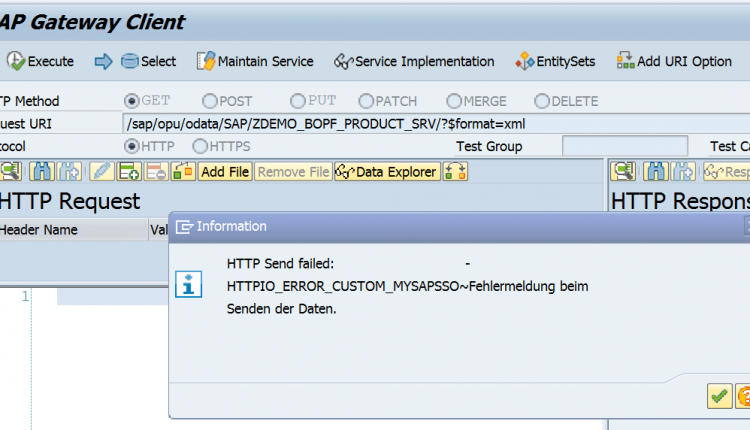
Task: Click line number 1 in the request body
Action: [x=25, y=296]
